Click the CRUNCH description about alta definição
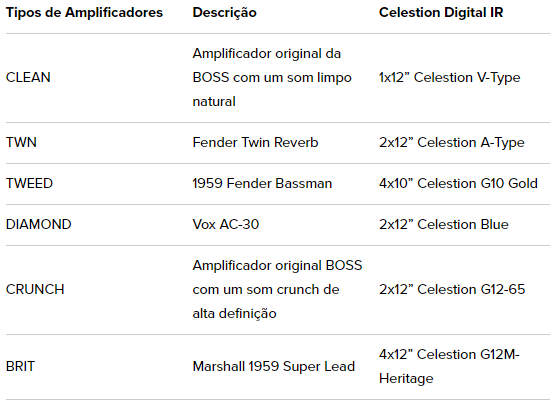Viewport: 550px width, 405px height. (277, 290)
